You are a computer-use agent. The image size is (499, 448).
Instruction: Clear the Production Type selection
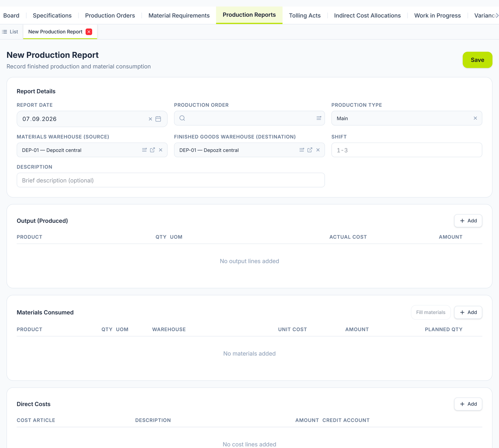pyautogui.click(x=475, y=118)
